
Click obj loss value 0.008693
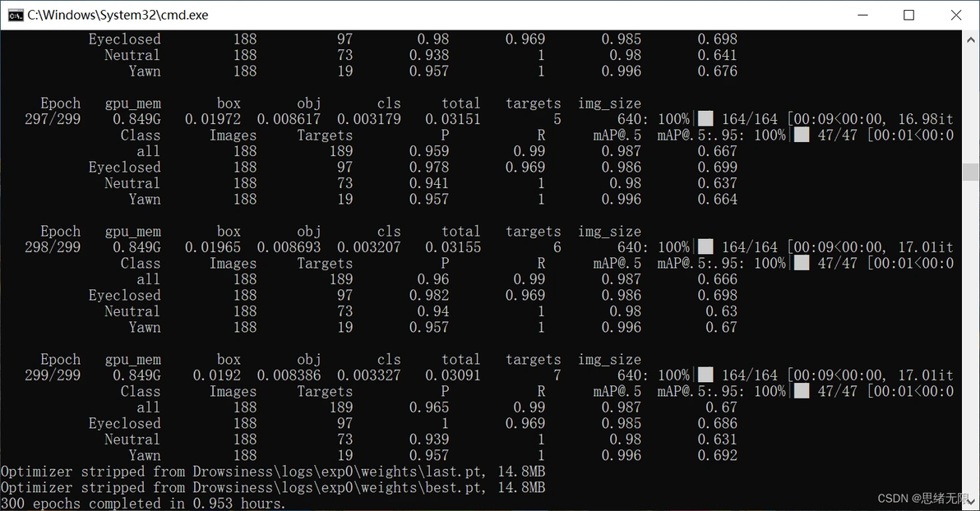click(x=289, y=246)
